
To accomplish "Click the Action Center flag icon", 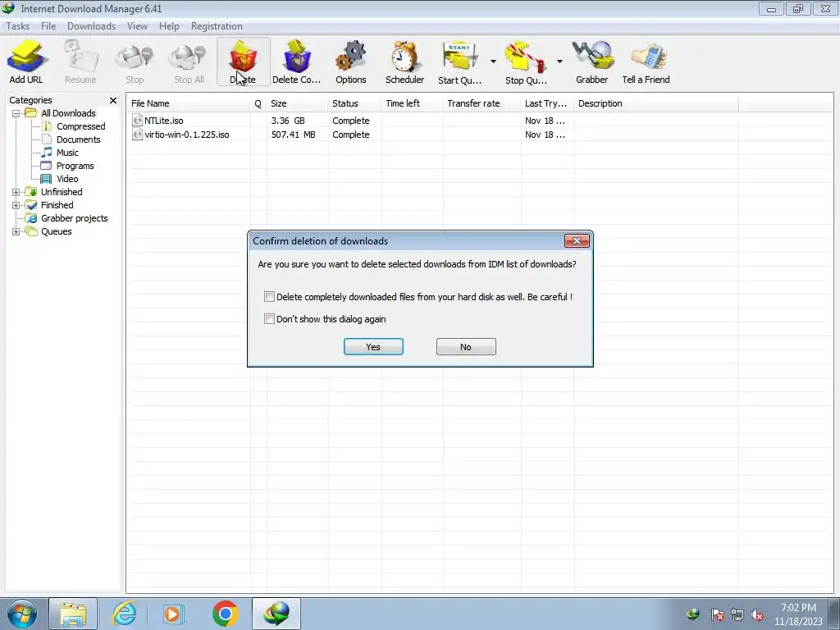I will pyautogui.click(x=717, y=614).
